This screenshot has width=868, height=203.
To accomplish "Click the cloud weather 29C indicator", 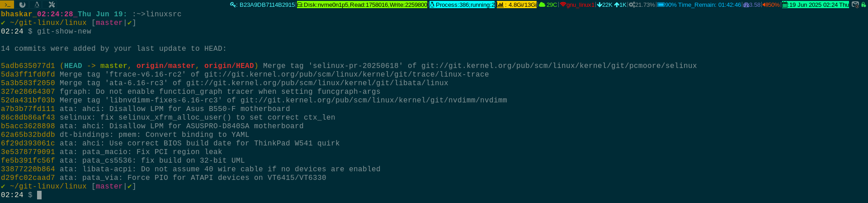I will pyautogui.click(x=548, y=5).
